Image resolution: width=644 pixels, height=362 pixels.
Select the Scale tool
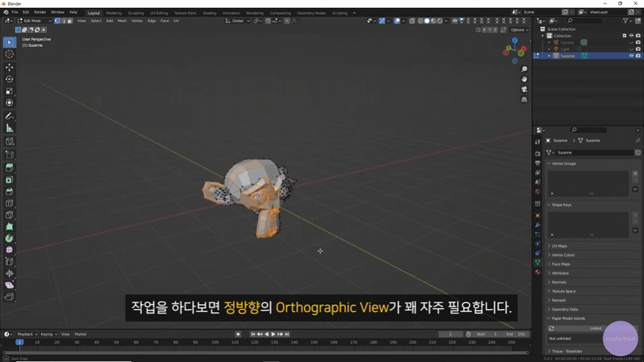[9, 91]
